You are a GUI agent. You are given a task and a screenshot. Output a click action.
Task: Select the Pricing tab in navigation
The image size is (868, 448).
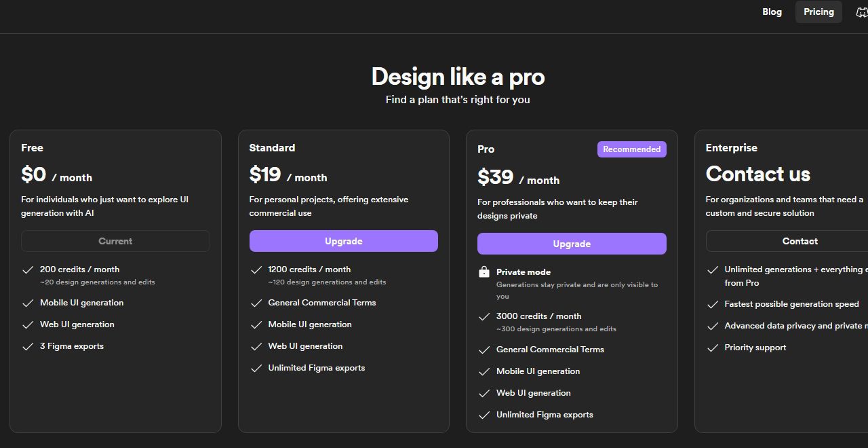click(x=818, y=12)
